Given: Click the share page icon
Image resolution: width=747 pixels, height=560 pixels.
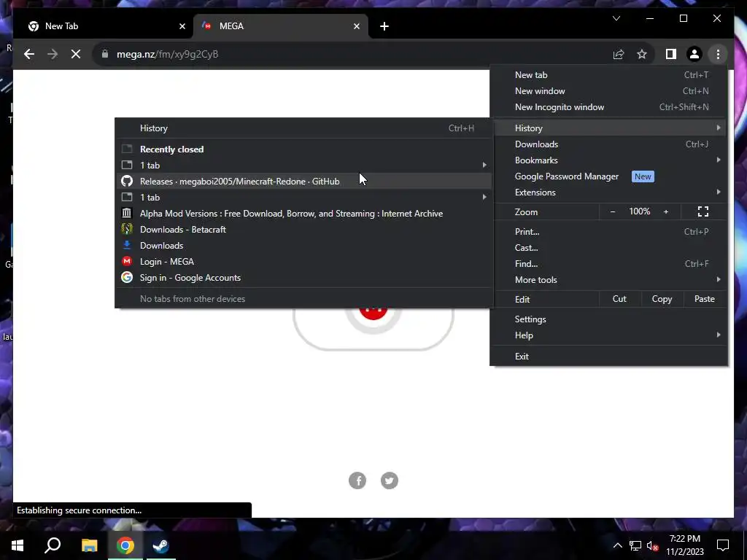Looking at the screenshot, I should tap(619, 54).
